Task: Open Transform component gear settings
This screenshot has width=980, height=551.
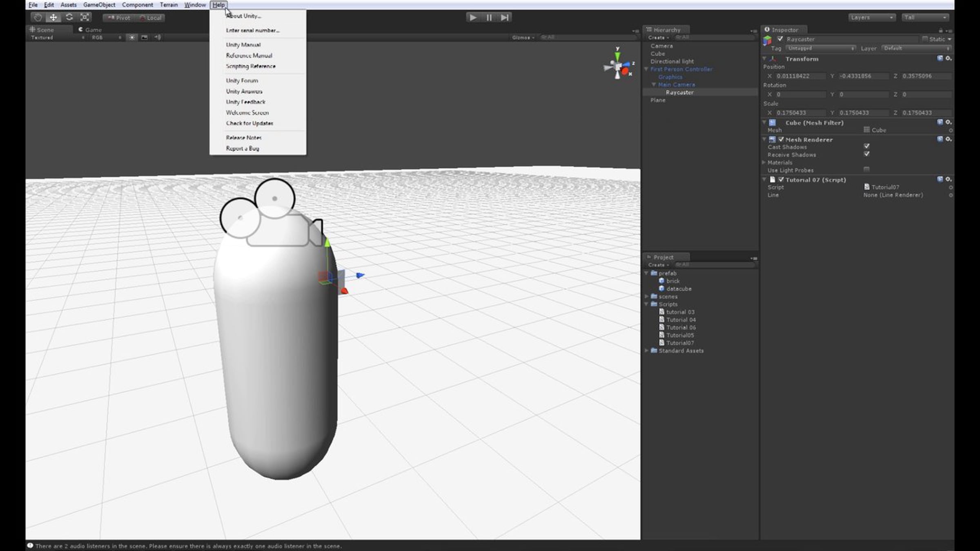Action: point(949,58)
